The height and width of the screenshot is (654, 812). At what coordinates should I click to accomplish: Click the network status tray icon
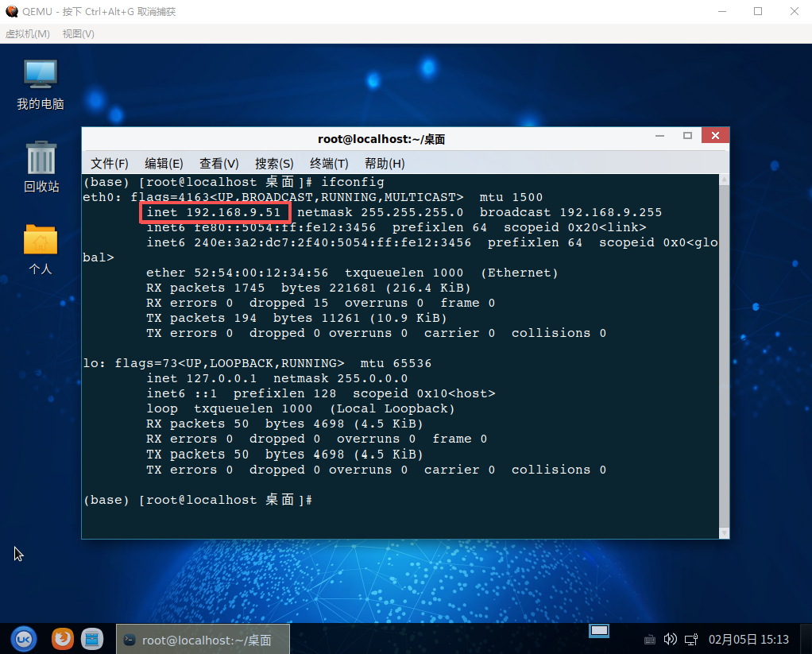coord(690,639)
